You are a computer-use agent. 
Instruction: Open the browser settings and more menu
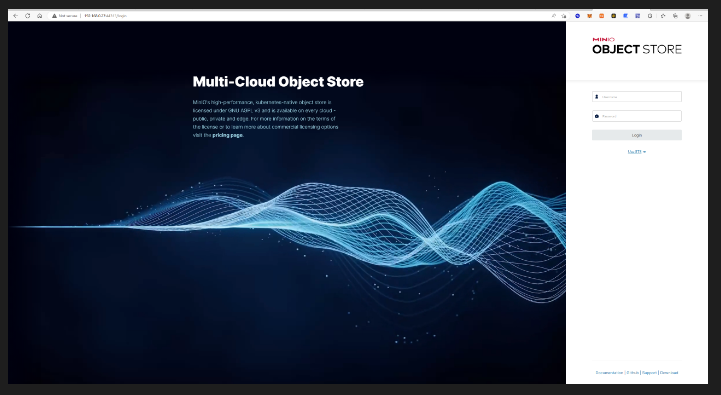point(701,16)
